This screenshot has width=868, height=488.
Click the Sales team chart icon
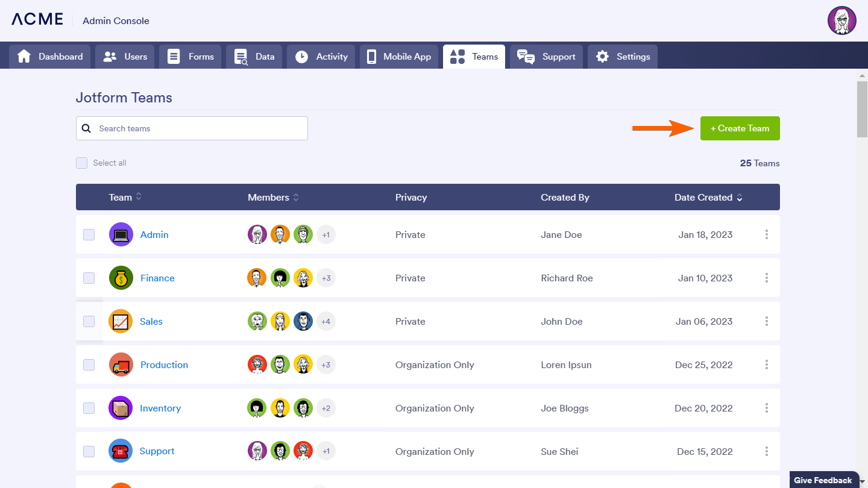(121, 321)
